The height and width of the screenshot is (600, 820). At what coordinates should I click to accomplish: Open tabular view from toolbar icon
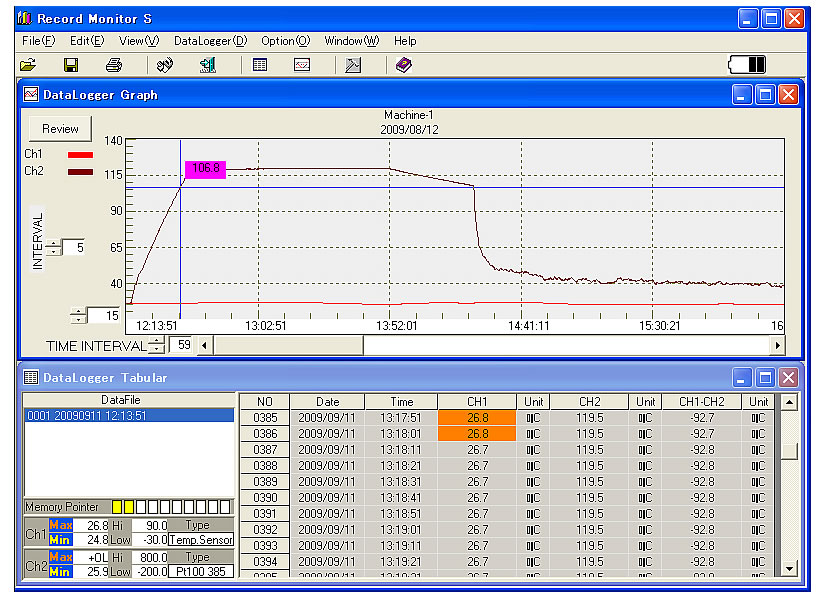pos(260,65)
